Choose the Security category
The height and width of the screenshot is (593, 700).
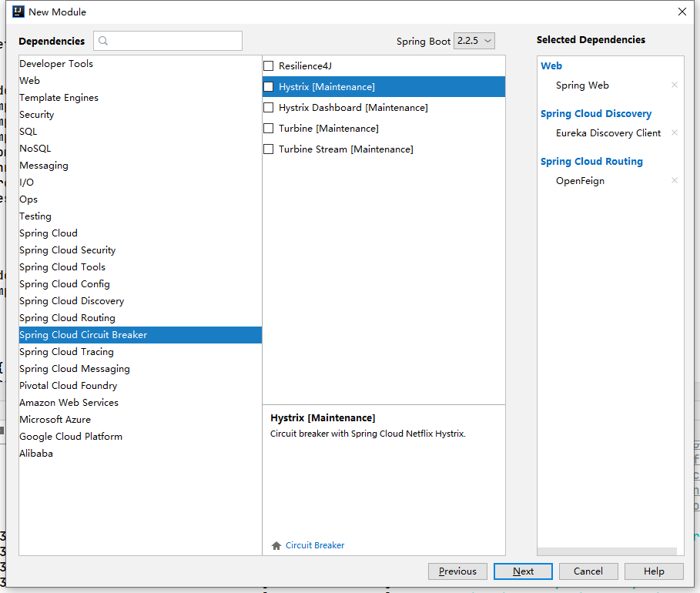(140, 115)
